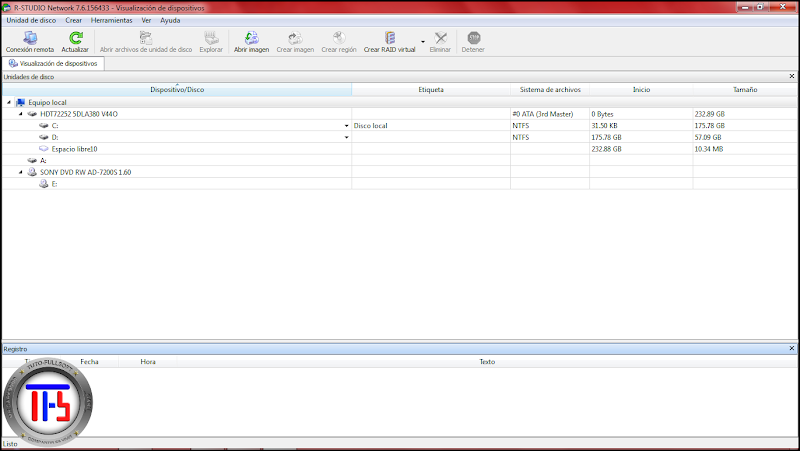Open the Herramientas menu

tap(111, 20)
